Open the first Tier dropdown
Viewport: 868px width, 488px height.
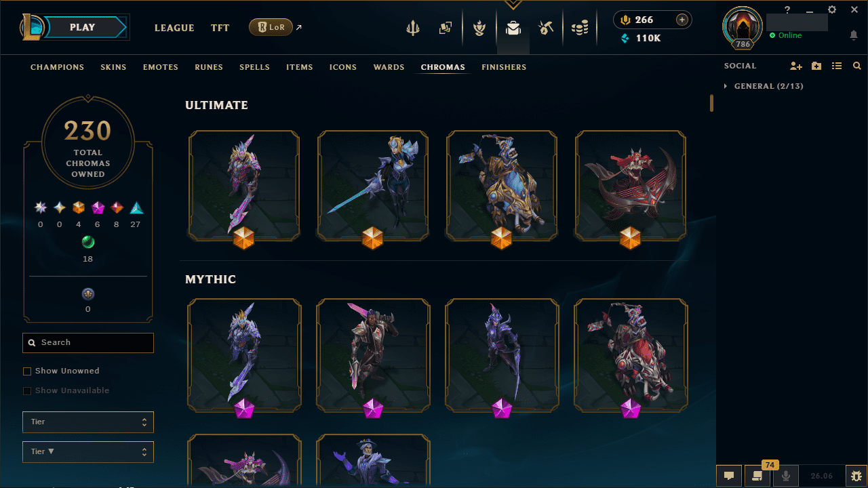click(x=88, y=422)
